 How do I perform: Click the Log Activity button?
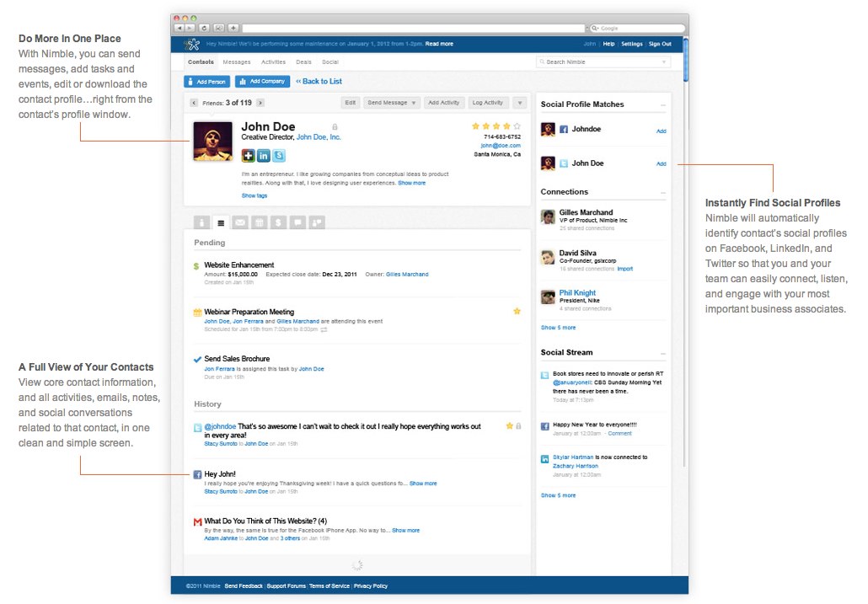tap(488, 103)
